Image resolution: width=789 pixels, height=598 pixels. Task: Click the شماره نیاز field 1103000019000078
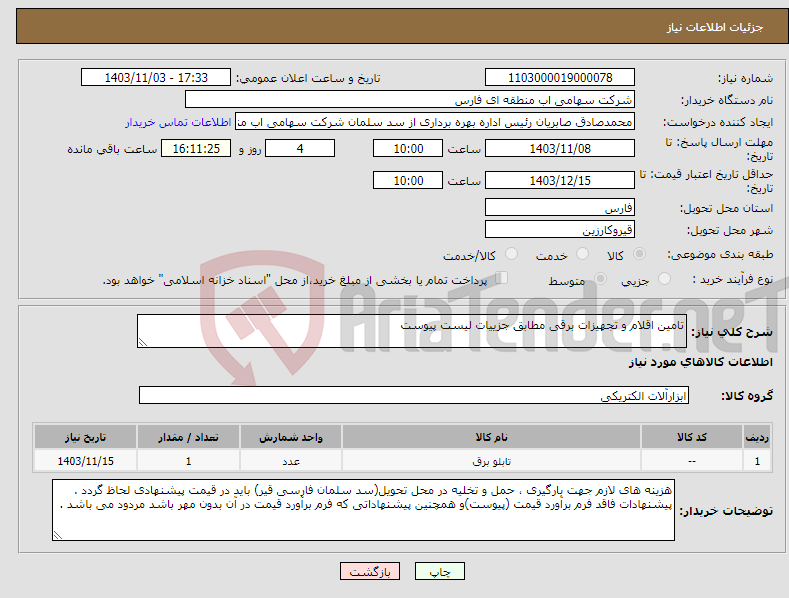tap(560, 78)
